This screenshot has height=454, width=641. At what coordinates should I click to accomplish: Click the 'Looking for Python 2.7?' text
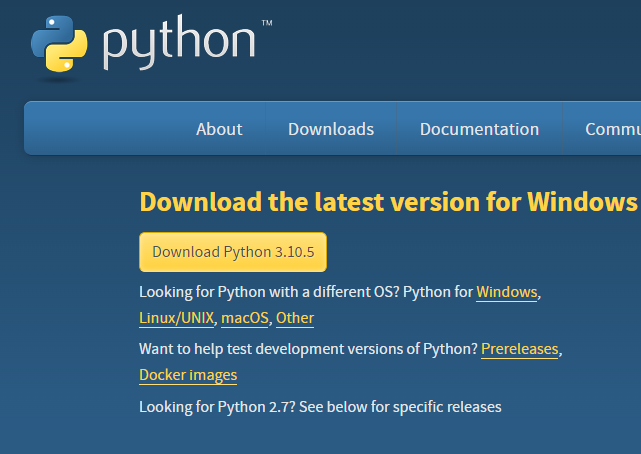coord(217,407)
